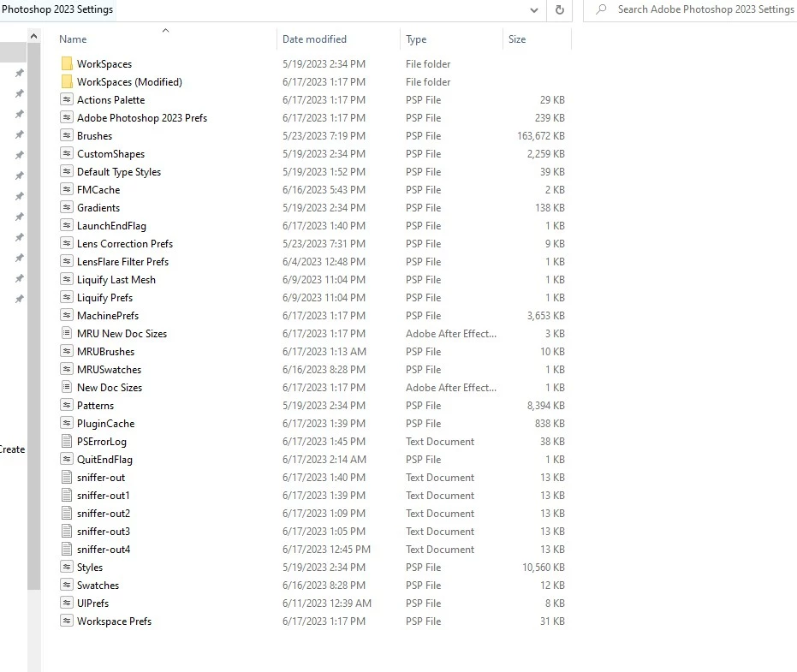Click the sniffer-out text document icon
The width and height of the screenshot is (797, 672).
coord(67,478)
